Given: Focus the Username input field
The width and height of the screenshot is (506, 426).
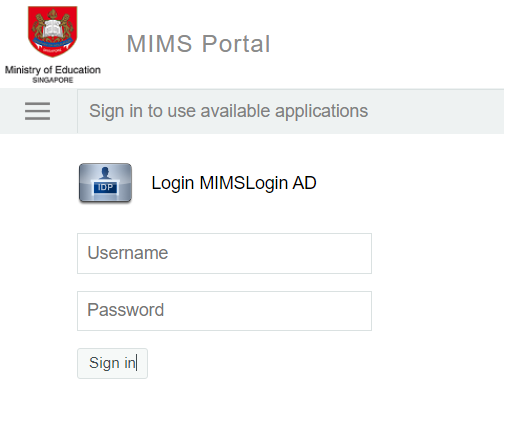Looking at the screenshot, I should [x=224, y=253].
